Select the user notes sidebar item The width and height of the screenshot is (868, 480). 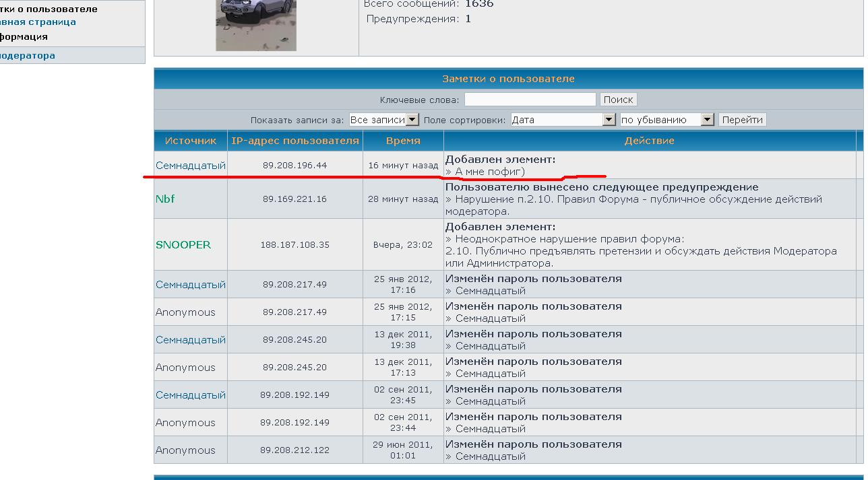point(49,9)
